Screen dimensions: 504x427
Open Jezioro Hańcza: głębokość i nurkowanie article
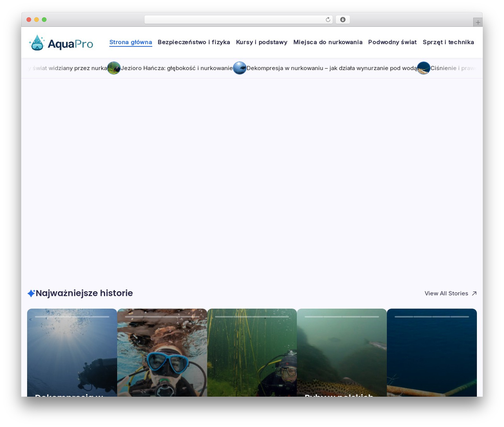(x=176, y=68)
